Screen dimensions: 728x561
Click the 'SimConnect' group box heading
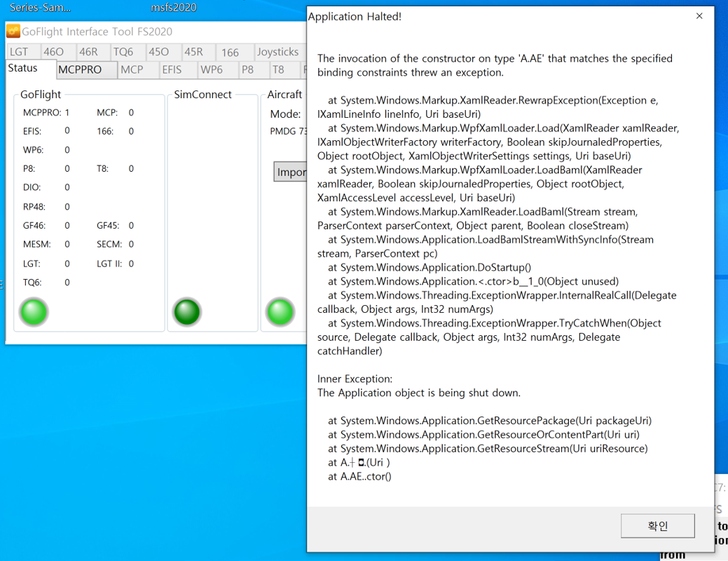203,95
